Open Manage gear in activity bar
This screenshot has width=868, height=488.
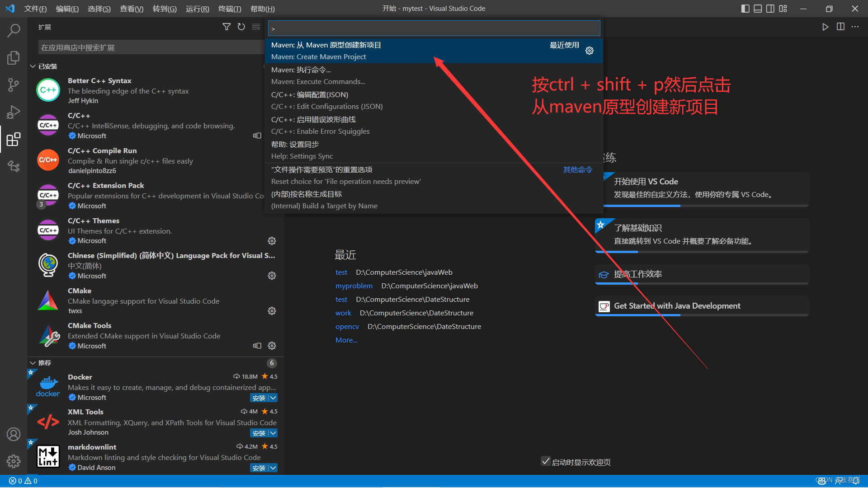(x=14, y=461)
